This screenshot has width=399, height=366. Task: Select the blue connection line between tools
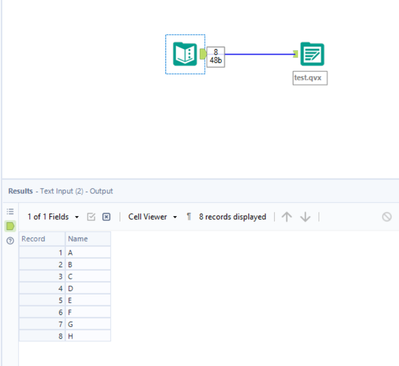pyautogui.click(x=259, y=54)
